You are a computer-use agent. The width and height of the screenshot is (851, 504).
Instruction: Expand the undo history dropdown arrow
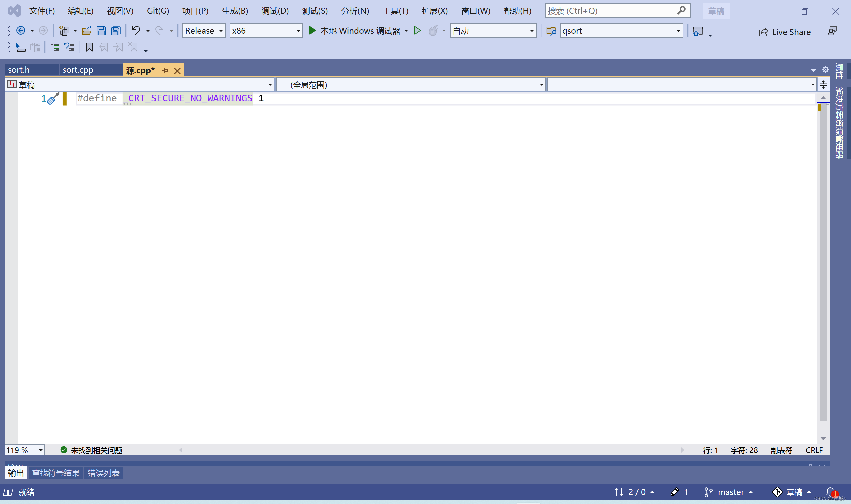coord(148,31)
